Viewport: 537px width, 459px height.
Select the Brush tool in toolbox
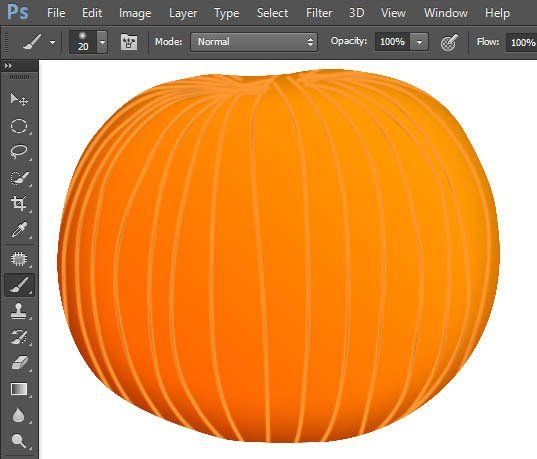pyautogui.click(x=19, y=285)
